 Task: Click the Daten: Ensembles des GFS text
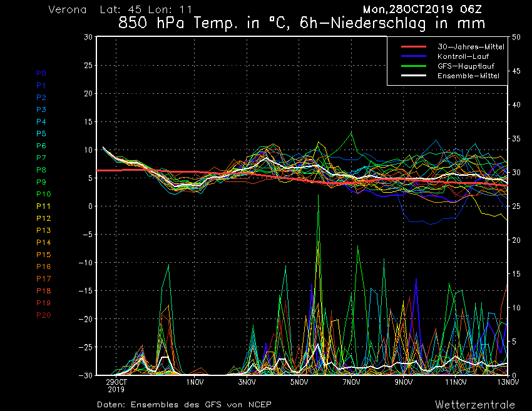[184, 405]
